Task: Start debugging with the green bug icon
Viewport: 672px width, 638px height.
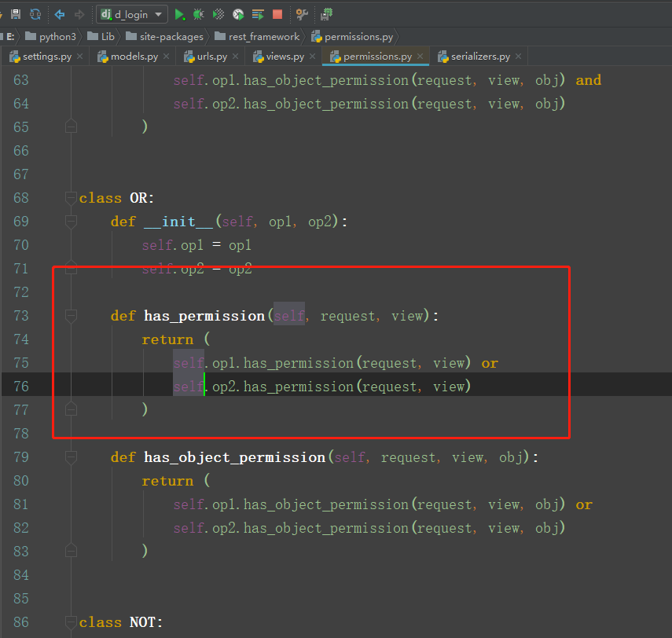Action: (x=198, y=15)
